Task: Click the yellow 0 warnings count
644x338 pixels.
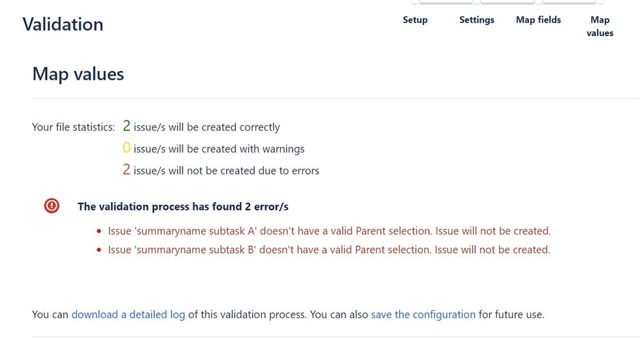Action: click(126, 147)
